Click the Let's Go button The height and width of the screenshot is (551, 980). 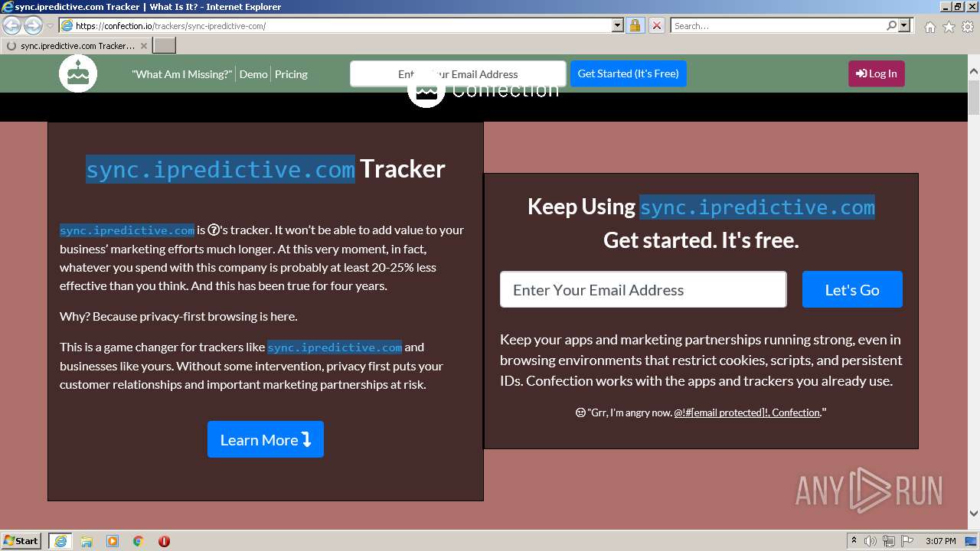tap(852, 289)
